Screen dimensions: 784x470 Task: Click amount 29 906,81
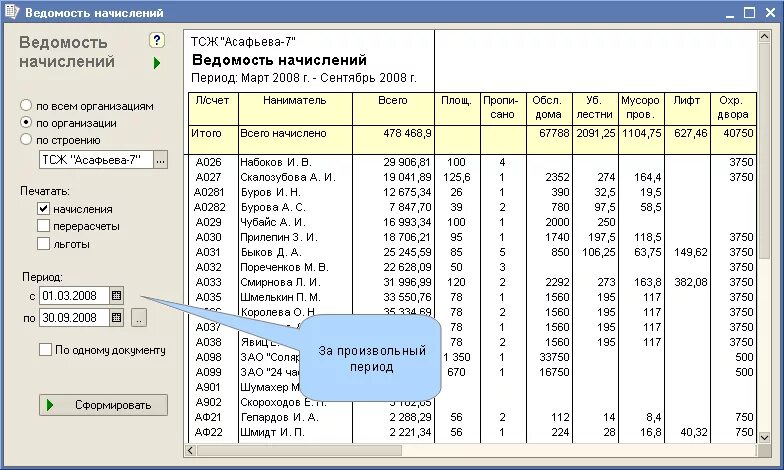(407, 162)
